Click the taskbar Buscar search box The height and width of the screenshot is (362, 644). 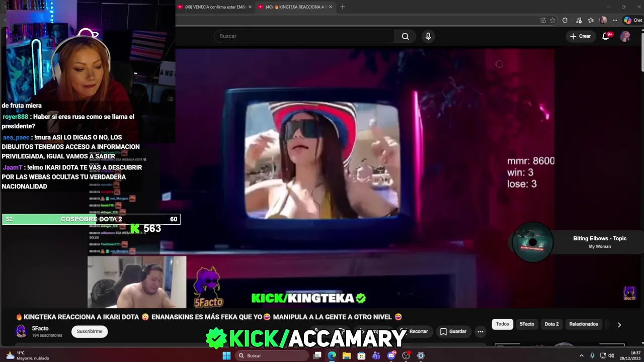click(272, 355)
